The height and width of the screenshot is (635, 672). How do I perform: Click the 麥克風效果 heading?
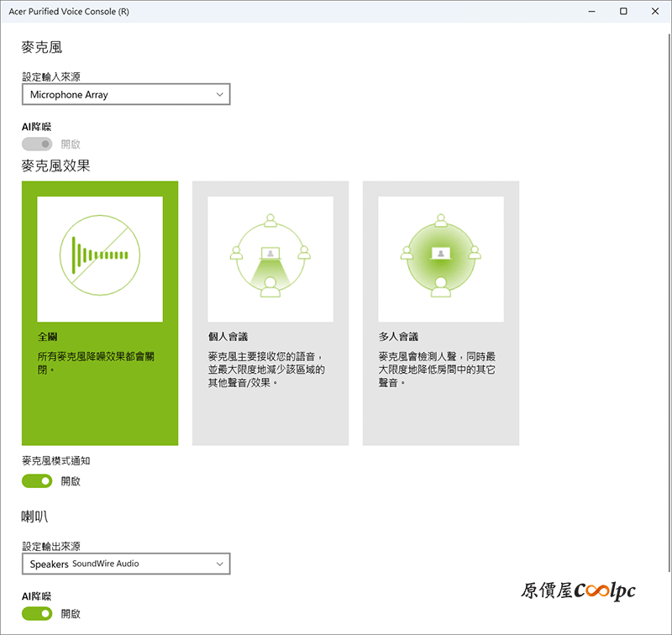[55, 165]
